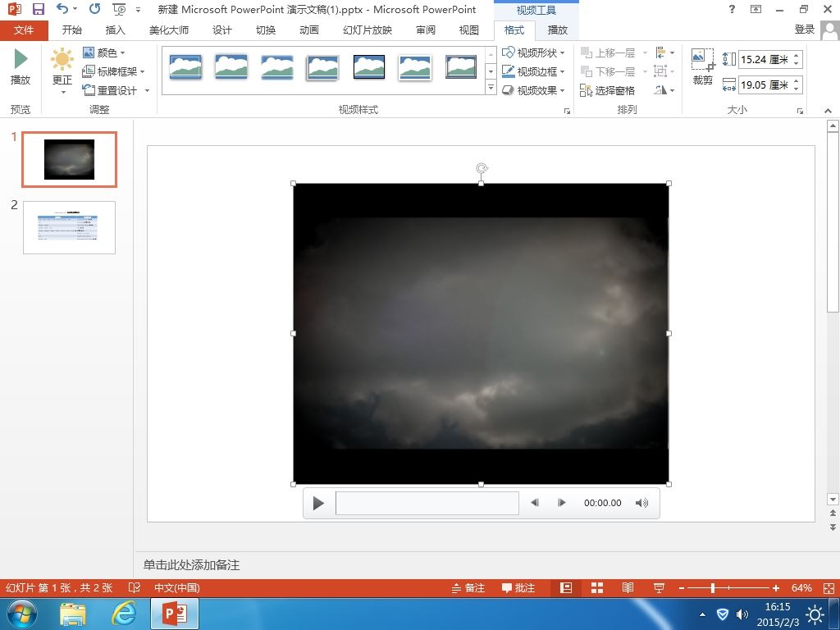The width and height of the screenshot is (840, 630).
Task: Switch to the 插入 insert tab
Action: pyautogui.click(x=115, y=30)
